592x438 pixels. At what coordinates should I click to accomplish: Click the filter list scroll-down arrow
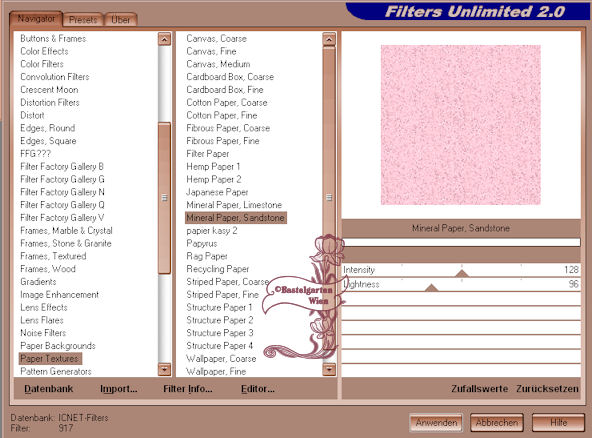[x=329, y=369]
